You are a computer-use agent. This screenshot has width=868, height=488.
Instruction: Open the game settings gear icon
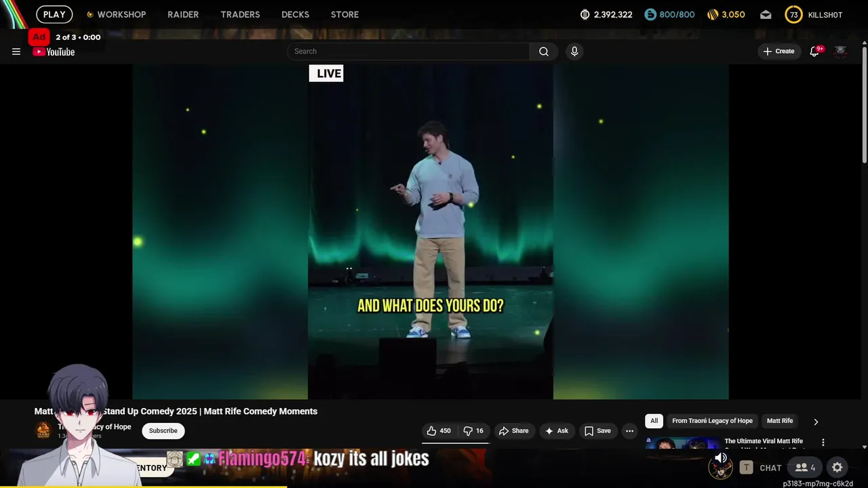tap(837, 468)
